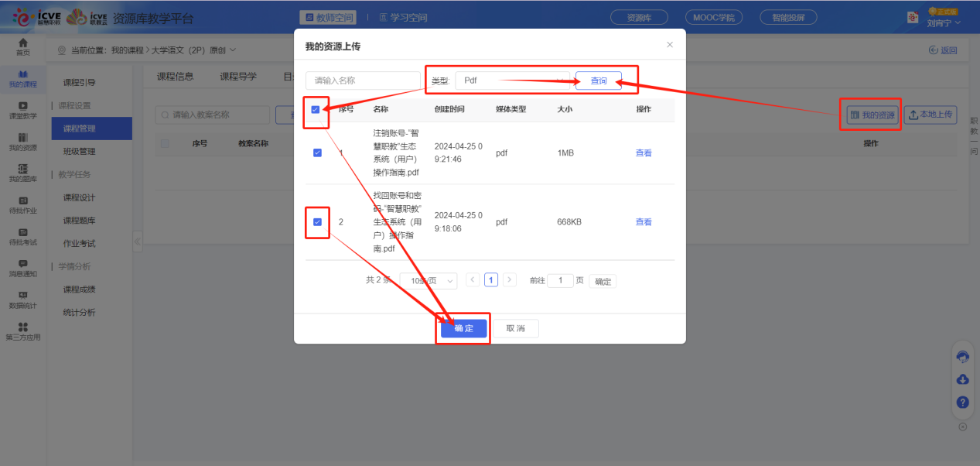Open 数据统计 sidebar icon
The width and height of the screenshot is (980, 466).
[x=22, y=300]
